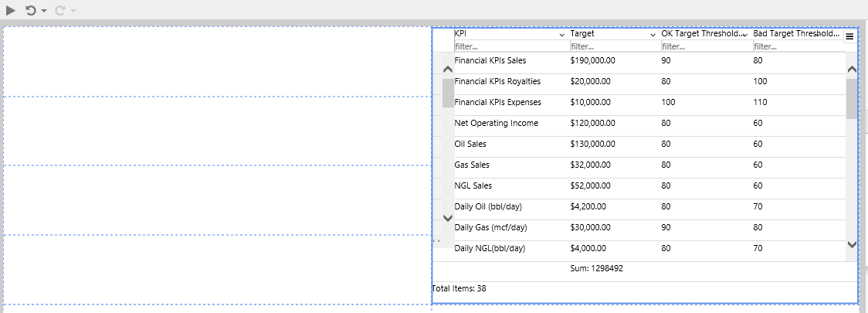Click the left scrollbar down arrow
The height and width of the screenshot is (313, 868).
[448, 218]
